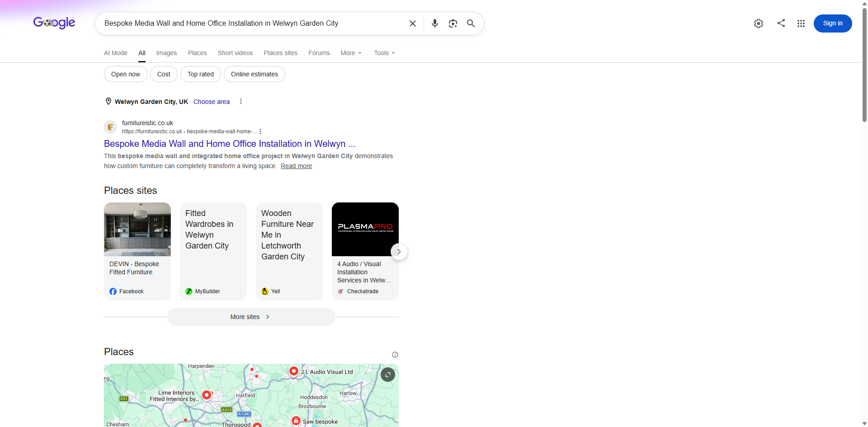Switch to the Places tab

[x=198, y=53]
